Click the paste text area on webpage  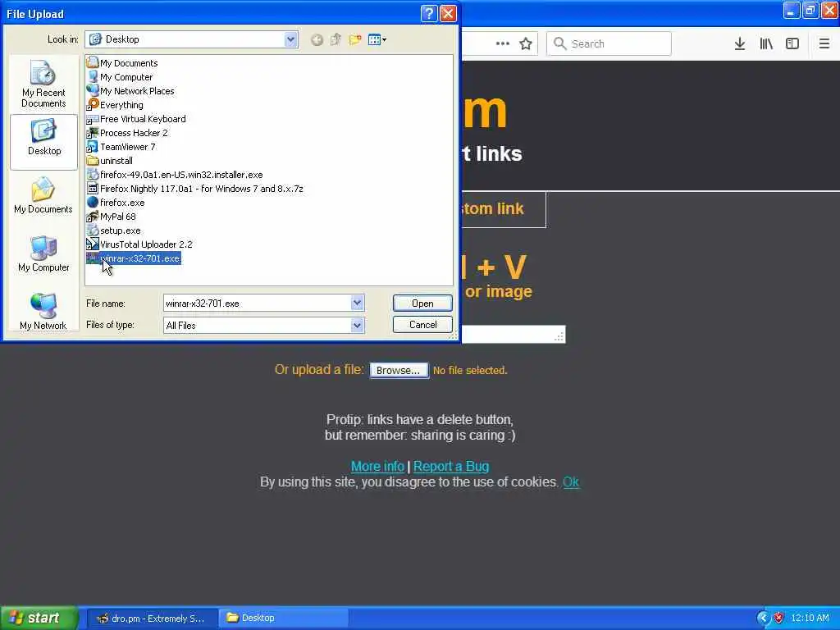click(514, 334)
